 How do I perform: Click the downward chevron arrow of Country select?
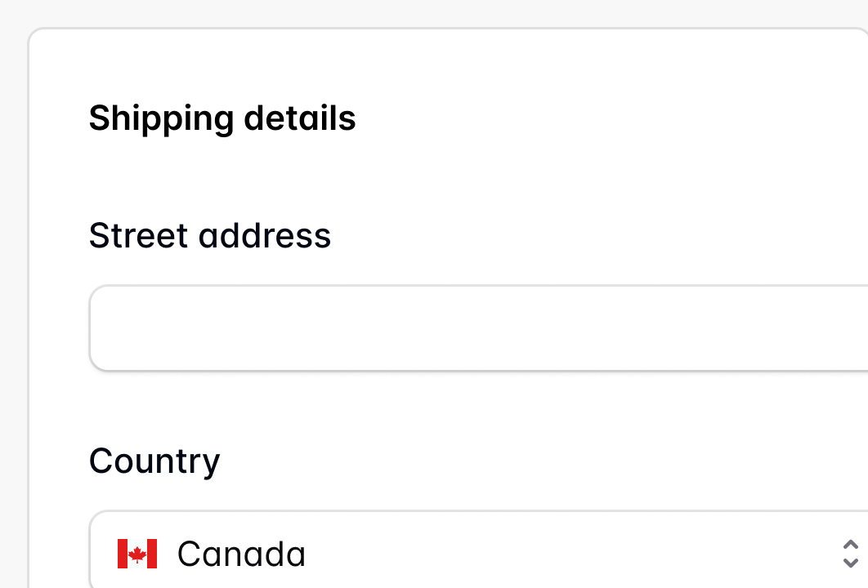pyautogui.click(x=850, y=563)
